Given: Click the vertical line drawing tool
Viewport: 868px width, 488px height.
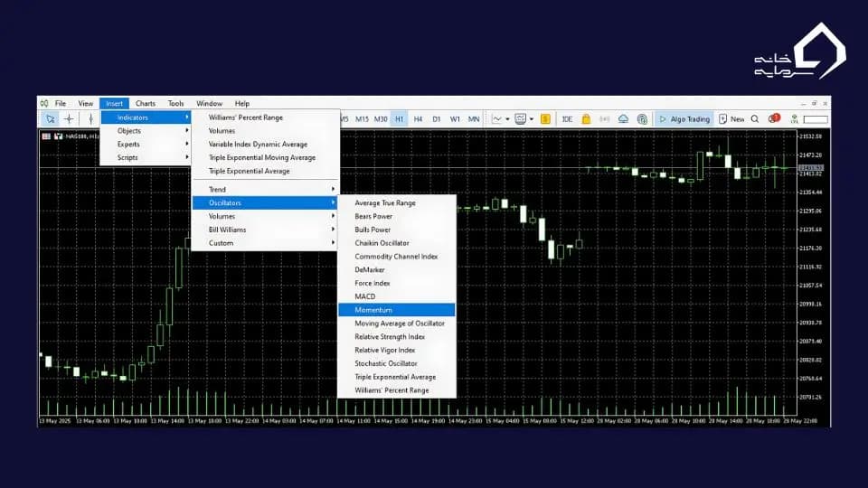Looking at the screenshot, I should pos(90,118).
